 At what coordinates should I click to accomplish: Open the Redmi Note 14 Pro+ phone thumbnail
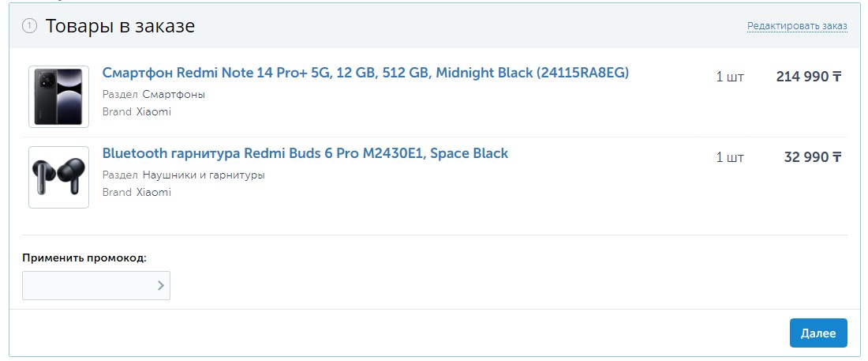[x=58, y=96]
